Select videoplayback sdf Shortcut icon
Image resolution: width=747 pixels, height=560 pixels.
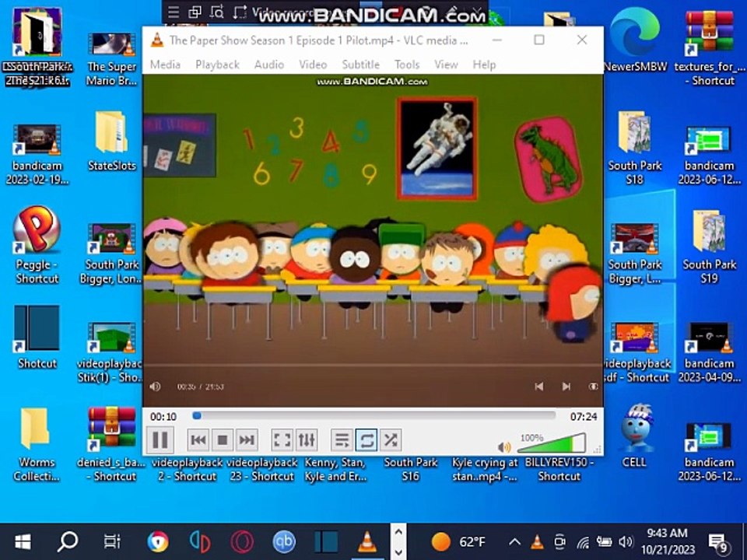(x=636, y=352)
